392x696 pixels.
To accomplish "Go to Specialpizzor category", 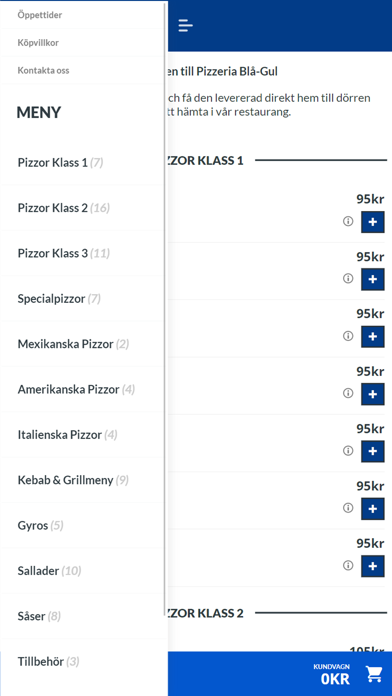I will tap(83, 299).
